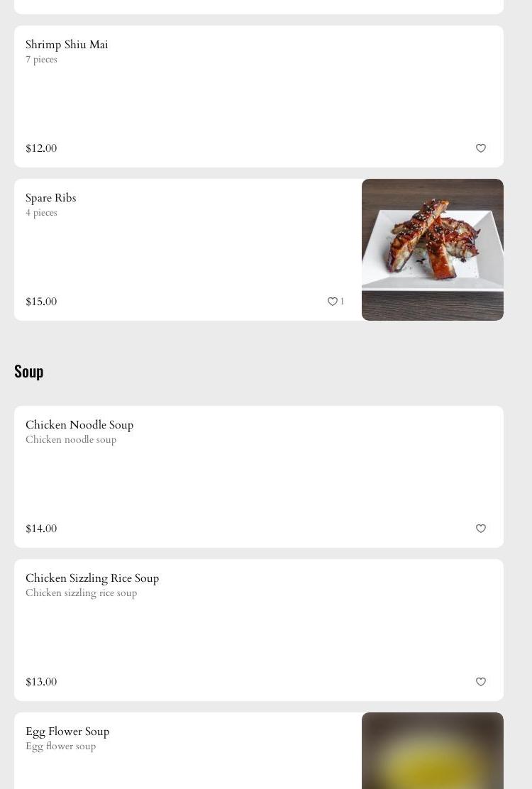532x789 pixels.
Task: Click the gray Egg flower soup description
Action: pos(60,746)
